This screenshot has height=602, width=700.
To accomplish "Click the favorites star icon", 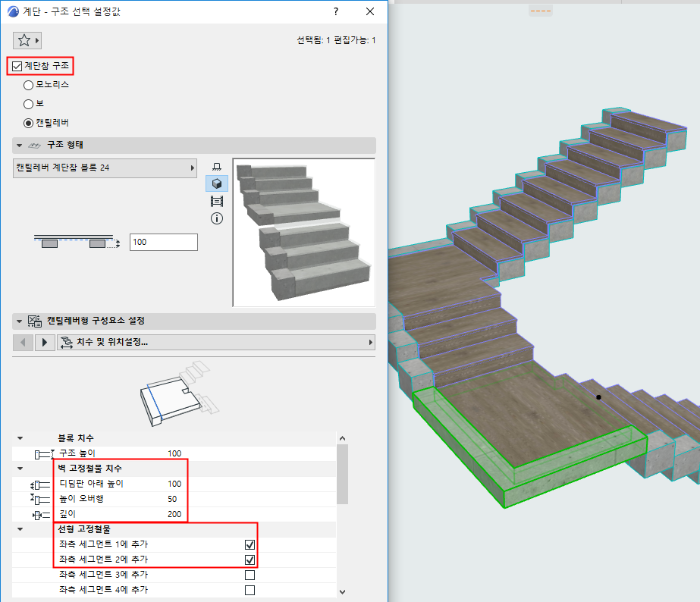I will [23, 39].
